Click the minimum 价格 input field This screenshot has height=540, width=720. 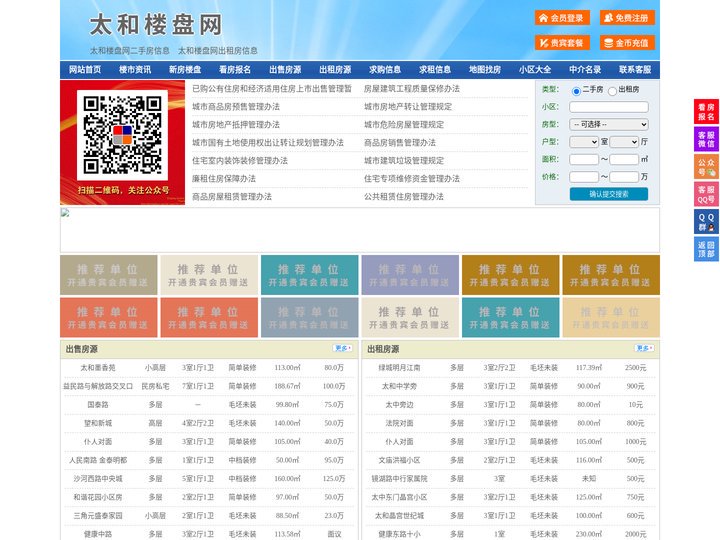584,177
